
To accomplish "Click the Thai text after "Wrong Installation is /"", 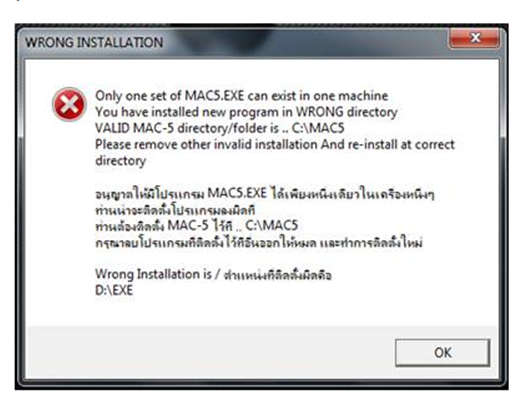I will coord(277,275).
